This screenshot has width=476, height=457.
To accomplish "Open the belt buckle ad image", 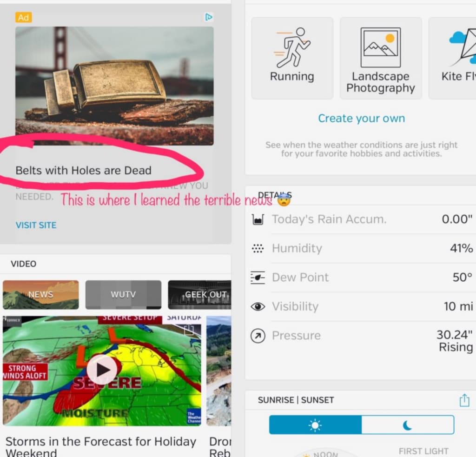I will 114,86.
